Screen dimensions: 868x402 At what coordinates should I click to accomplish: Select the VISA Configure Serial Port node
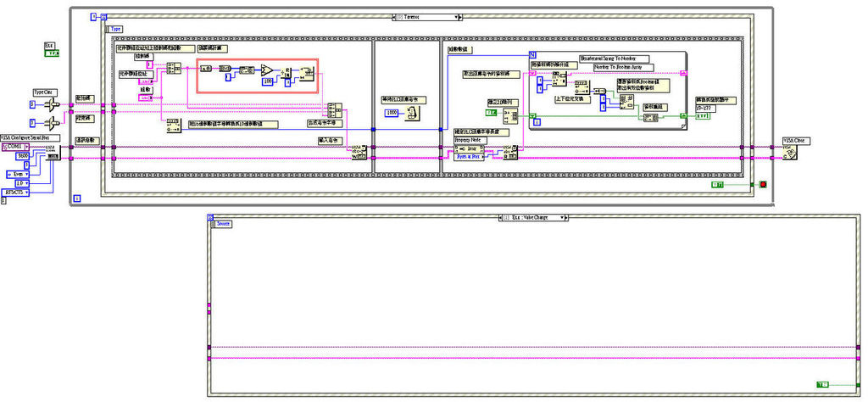click(53, 151)
